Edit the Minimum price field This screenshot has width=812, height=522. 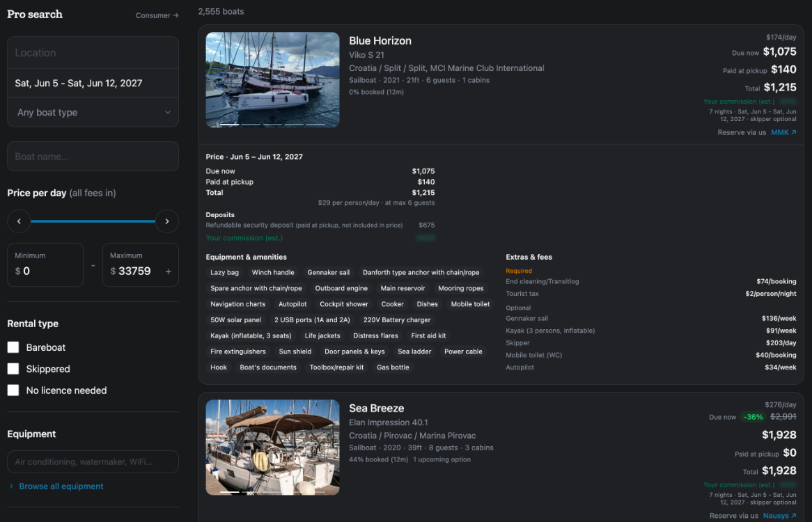click(x=45, y=265)
